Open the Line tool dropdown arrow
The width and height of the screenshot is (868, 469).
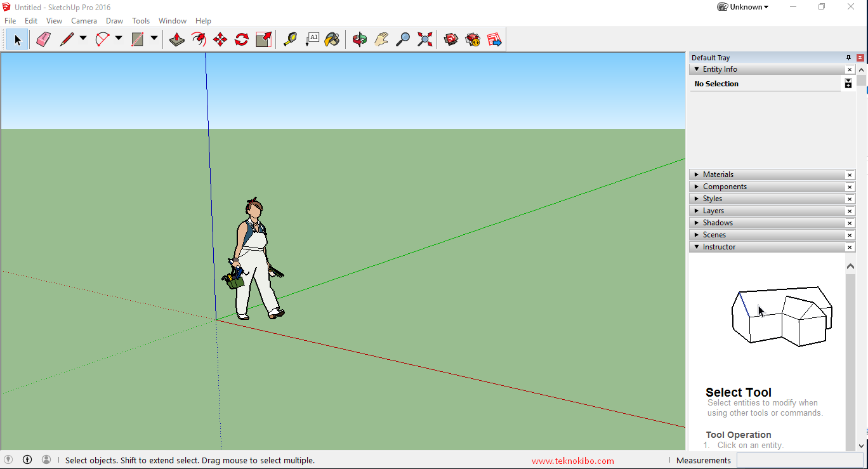(83, 39)
